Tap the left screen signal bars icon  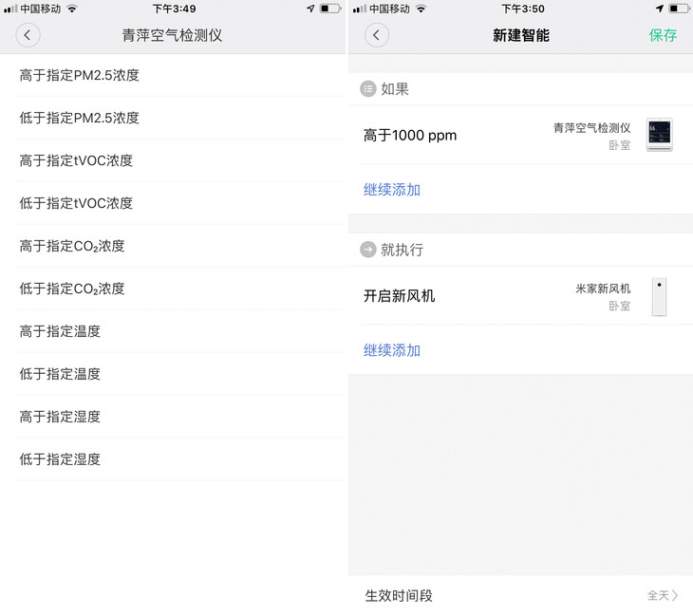pos(10,9)
